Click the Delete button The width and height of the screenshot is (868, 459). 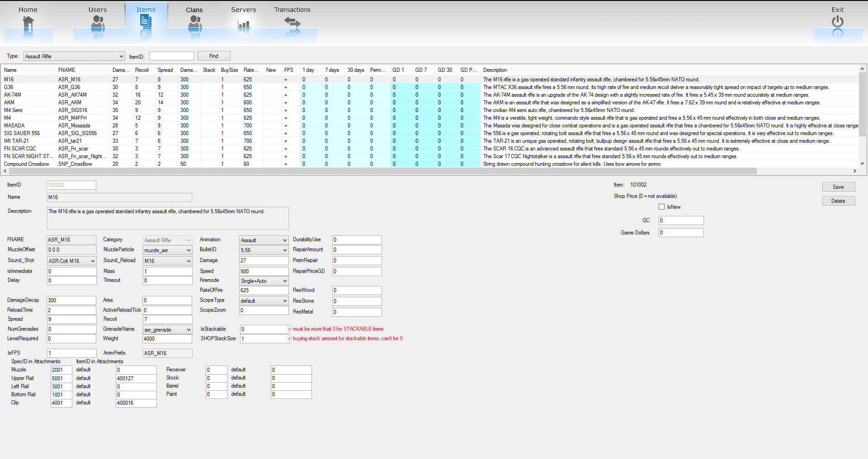839,201
